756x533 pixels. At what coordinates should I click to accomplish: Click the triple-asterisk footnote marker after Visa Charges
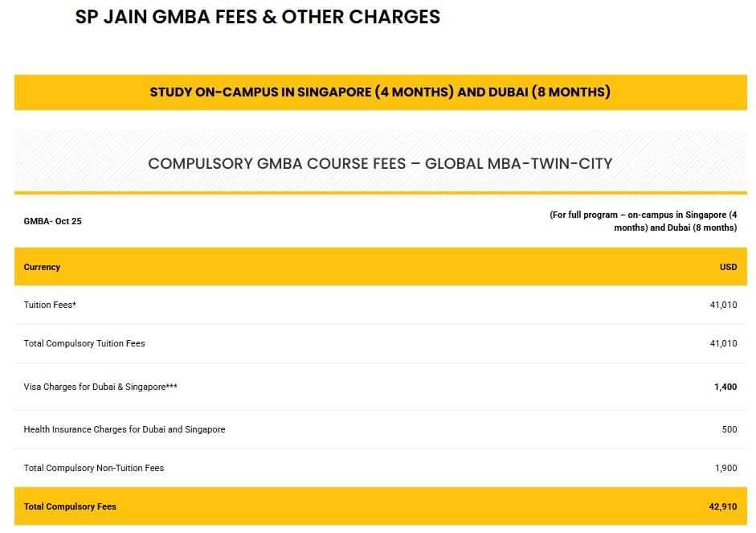click(x=171, y=386)
